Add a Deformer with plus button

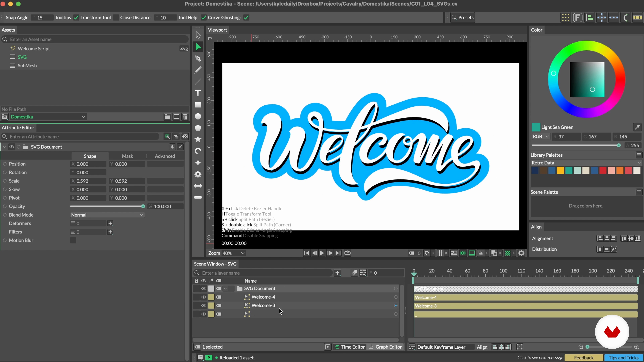click(110, 223)
